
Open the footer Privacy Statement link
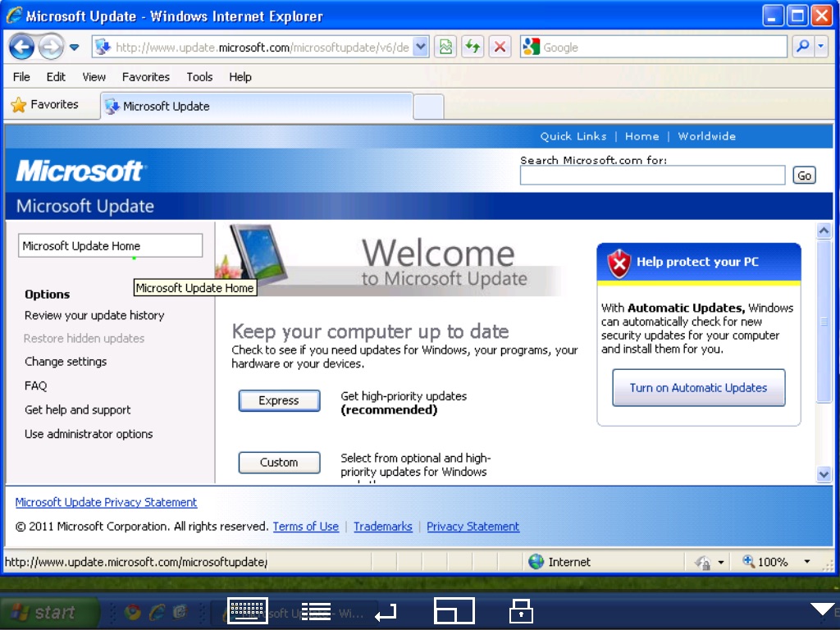tap(473, 527)
